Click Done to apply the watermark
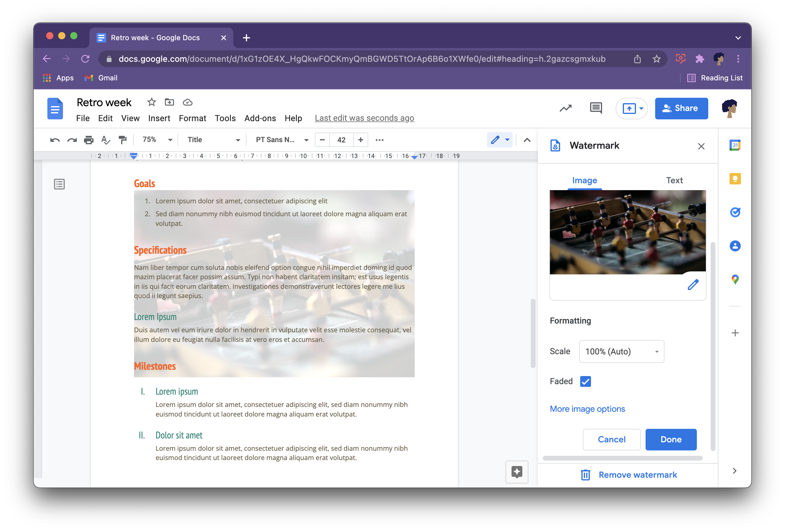Image resolution: width=785 pixels, height=532 pixels. tap(670, 439)
